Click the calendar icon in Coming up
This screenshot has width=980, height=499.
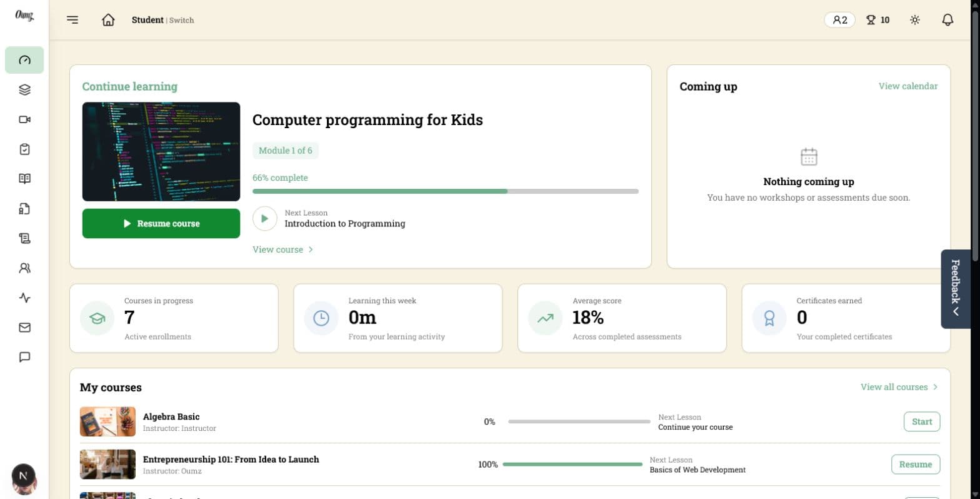[809, 156]
